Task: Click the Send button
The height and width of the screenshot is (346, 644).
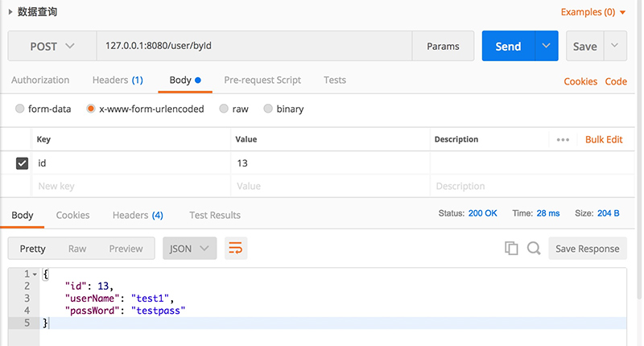Action: [509, 46]
